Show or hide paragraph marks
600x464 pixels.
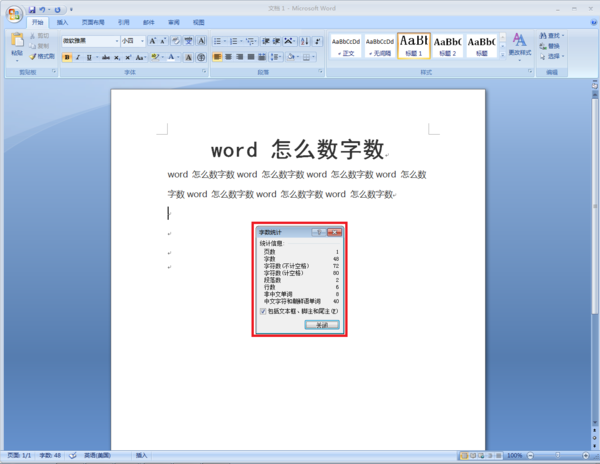point(317,41)
